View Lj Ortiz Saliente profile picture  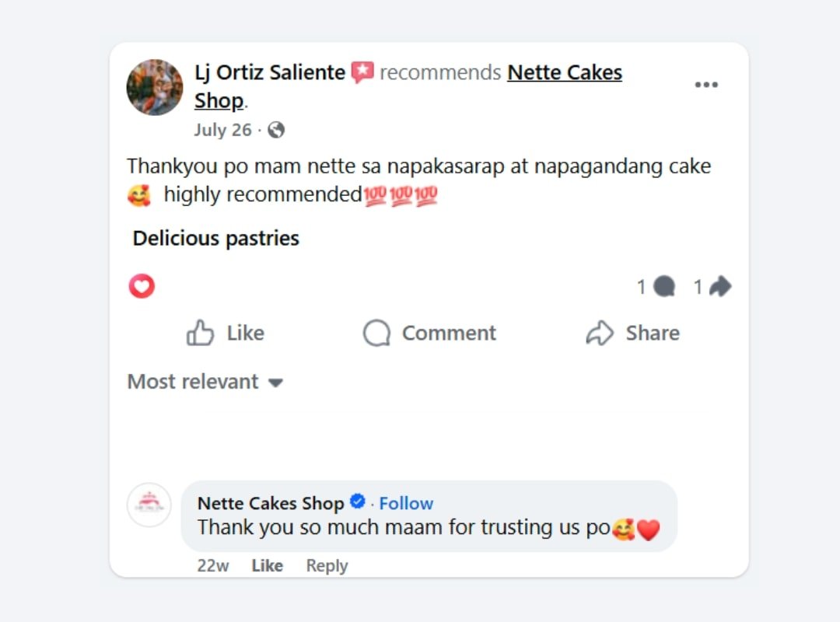[x=155, y=87]
